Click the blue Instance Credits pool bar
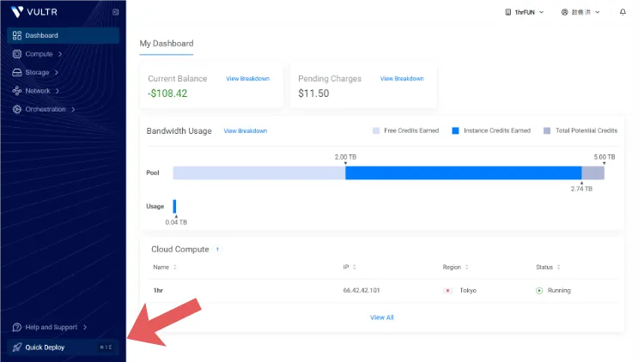 pyautogui.click(x=464, y=172)
